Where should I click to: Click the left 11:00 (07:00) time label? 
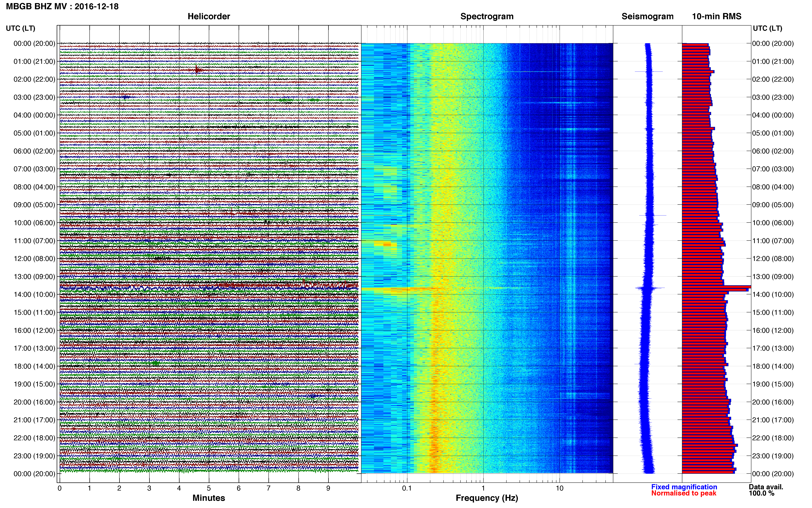pyautogui.click(x=34, y=241)
